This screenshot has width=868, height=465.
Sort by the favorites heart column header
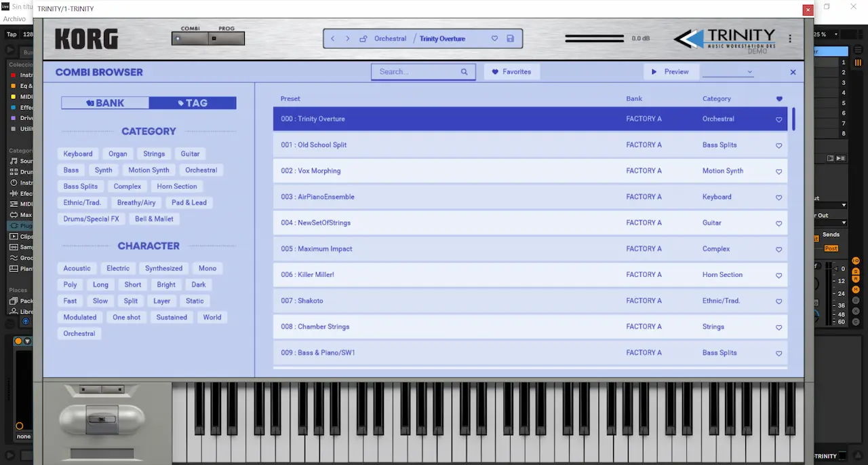point(778,99)
